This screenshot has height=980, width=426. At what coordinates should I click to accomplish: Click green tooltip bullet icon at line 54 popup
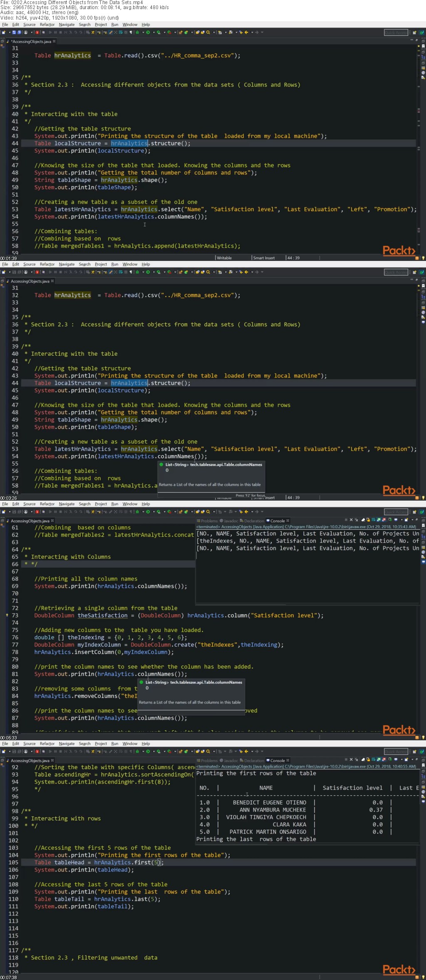pyautogui.click(x=161, y=464)
